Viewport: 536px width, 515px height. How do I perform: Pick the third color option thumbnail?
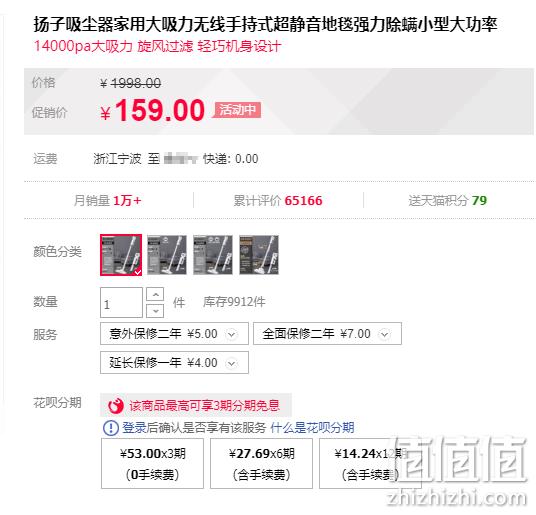[x=213, y=255]
